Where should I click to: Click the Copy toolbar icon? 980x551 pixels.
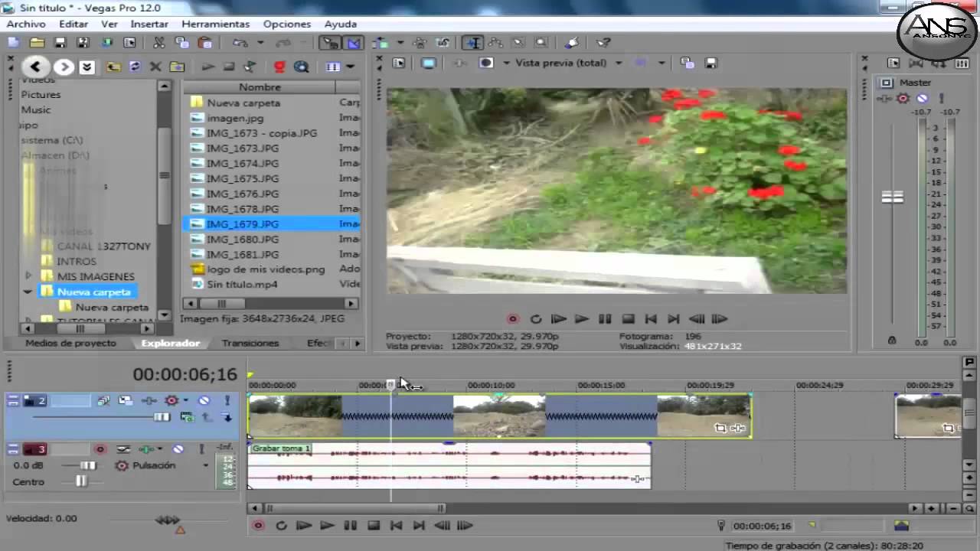click(x=181, y=43)
